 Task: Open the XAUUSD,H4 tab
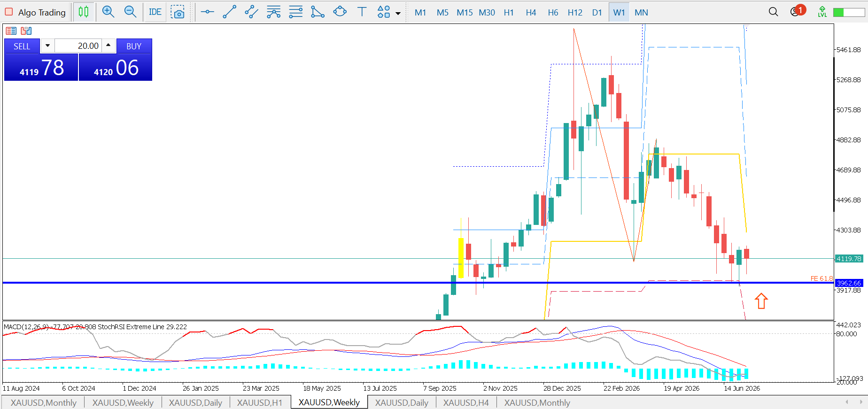(466, 402)
